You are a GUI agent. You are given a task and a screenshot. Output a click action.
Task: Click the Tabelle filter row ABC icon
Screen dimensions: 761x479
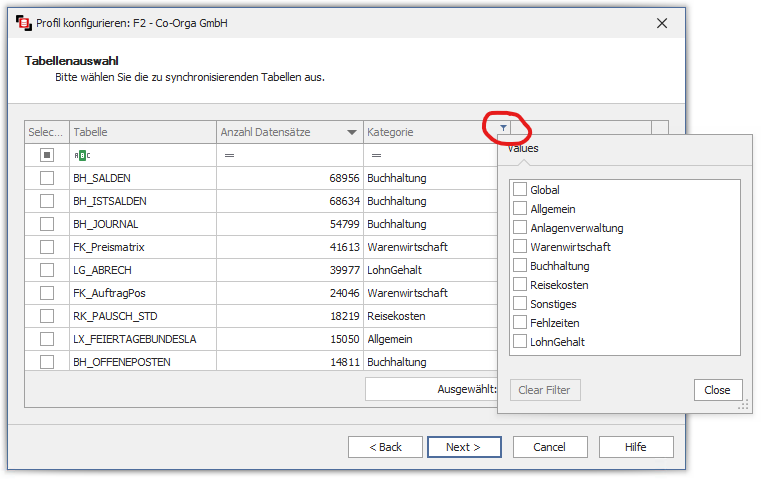[x=82, y=155]
